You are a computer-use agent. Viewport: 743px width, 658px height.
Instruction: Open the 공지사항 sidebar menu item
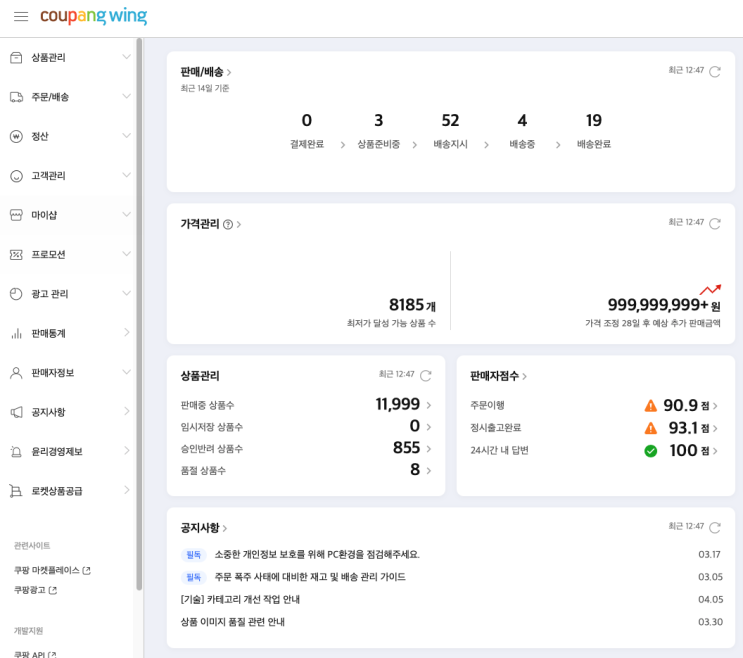click(68, 412)
